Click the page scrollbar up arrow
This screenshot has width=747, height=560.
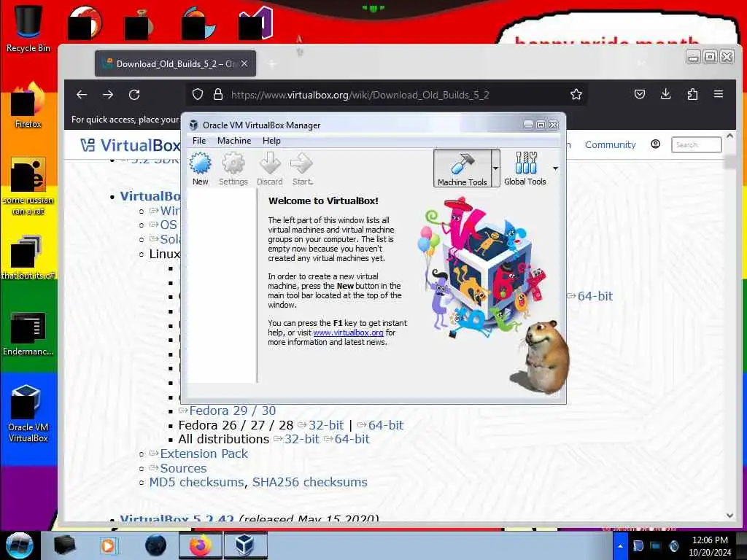click(729, 136)
